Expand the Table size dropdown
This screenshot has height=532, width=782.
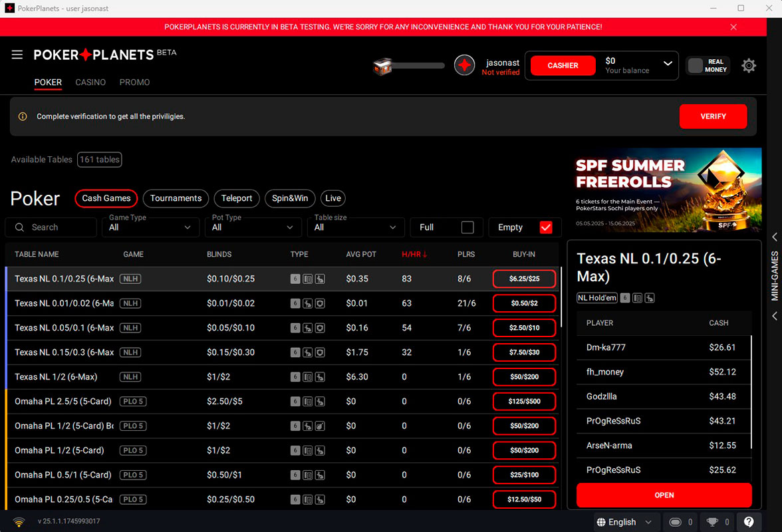click(x=355, y=227)
